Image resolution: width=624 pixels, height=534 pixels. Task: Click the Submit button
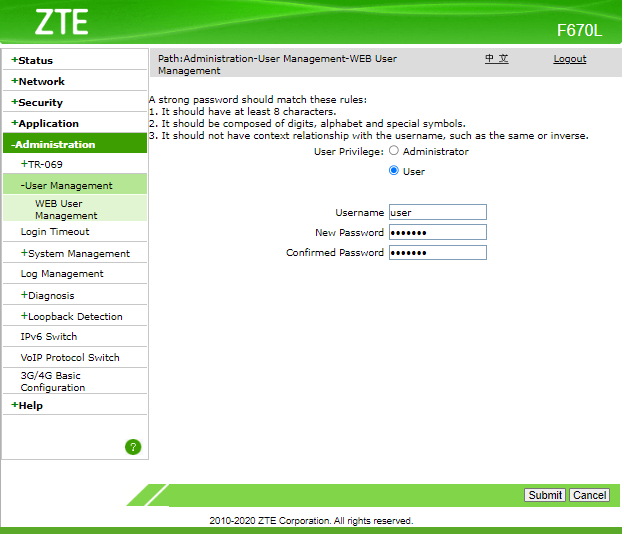(545, 495)
